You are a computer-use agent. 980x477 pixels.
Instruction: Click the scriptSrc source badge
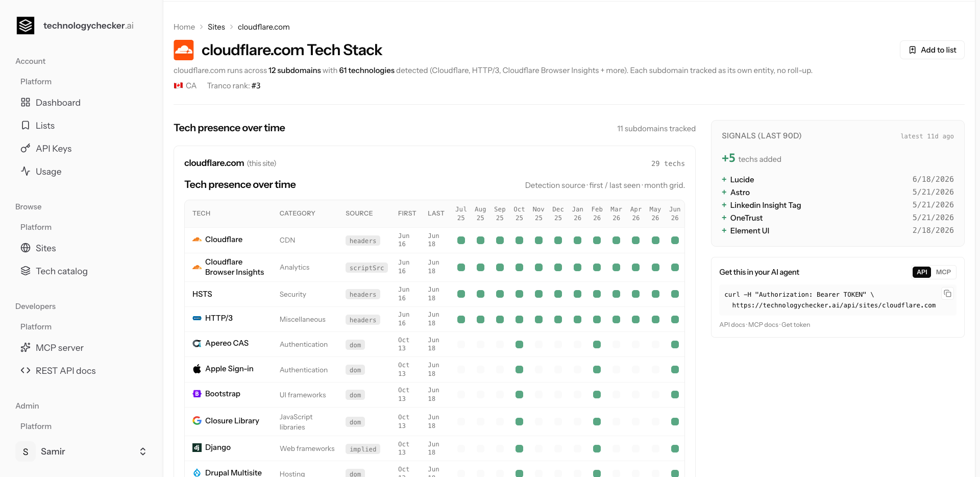point(366,268)
